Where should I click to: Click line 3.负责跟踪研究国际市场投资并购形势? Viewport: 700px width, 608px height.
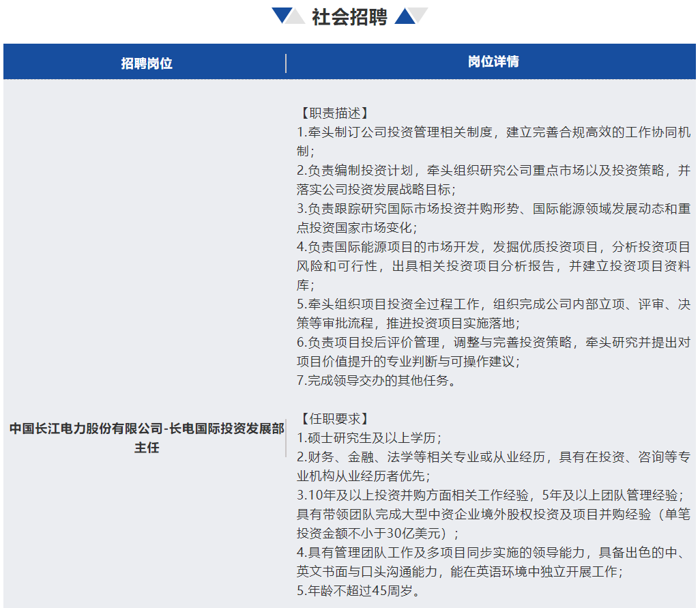[493, 218]
